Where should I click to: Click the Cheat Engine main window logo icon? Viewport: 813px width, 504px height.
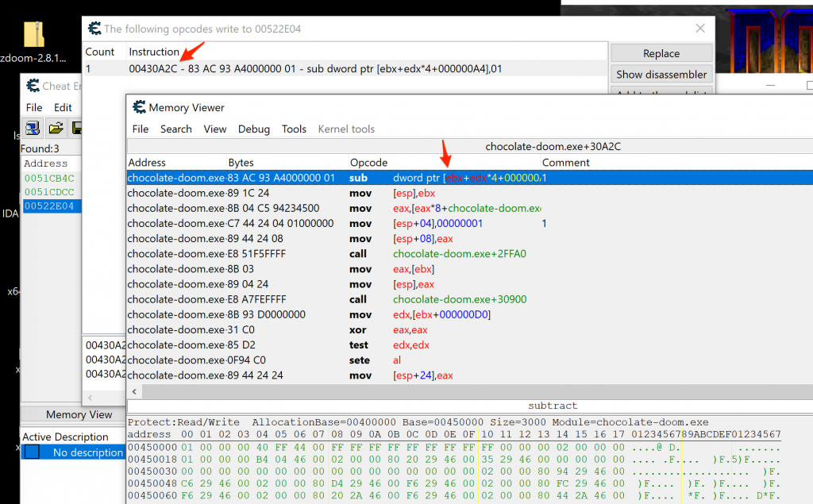[x=33, y=86]
